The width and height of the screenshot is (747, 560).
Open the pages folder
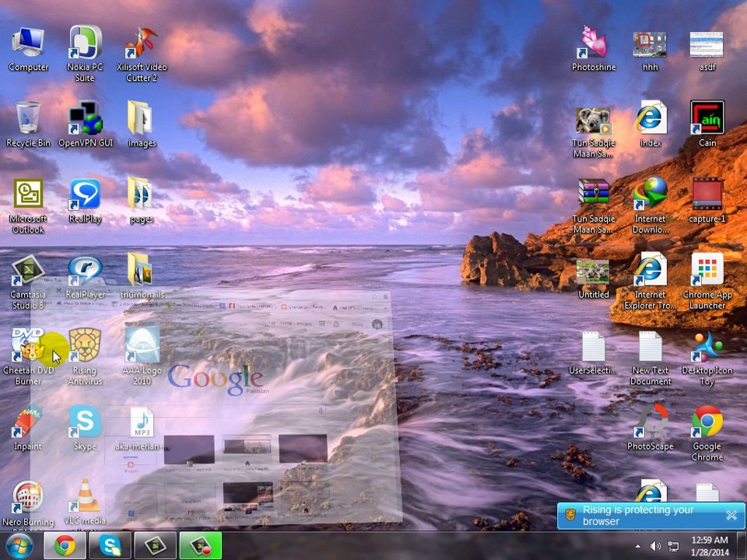tap(142, 200)
